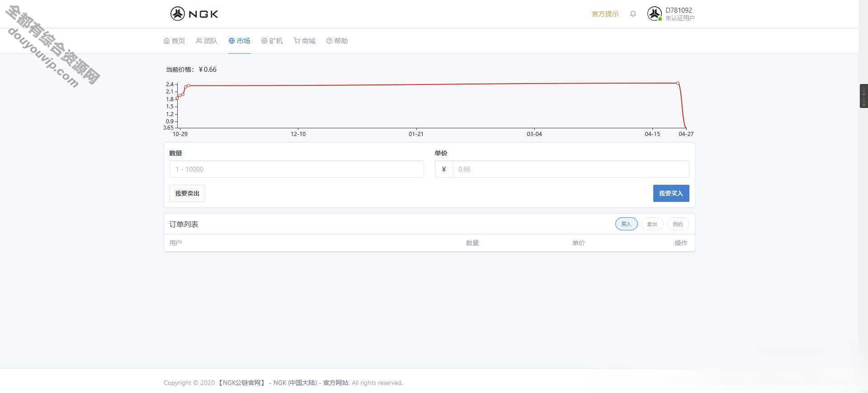The width and height of the screenshot is (868, 393).
Task: Click the 当前价格 ¥0.66 label
Action: (x=191, y=70)
